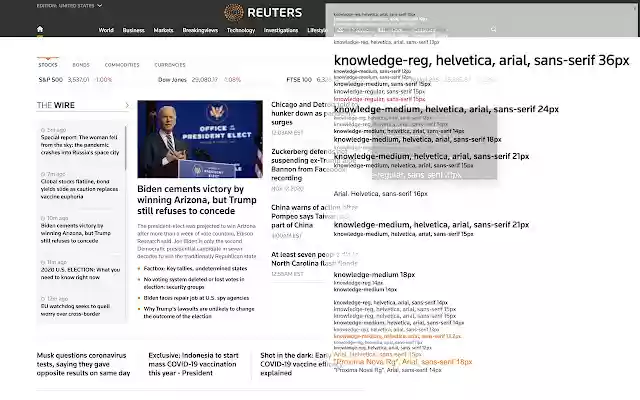
Task: Go to the Markets section
Action: click(163, 30)
